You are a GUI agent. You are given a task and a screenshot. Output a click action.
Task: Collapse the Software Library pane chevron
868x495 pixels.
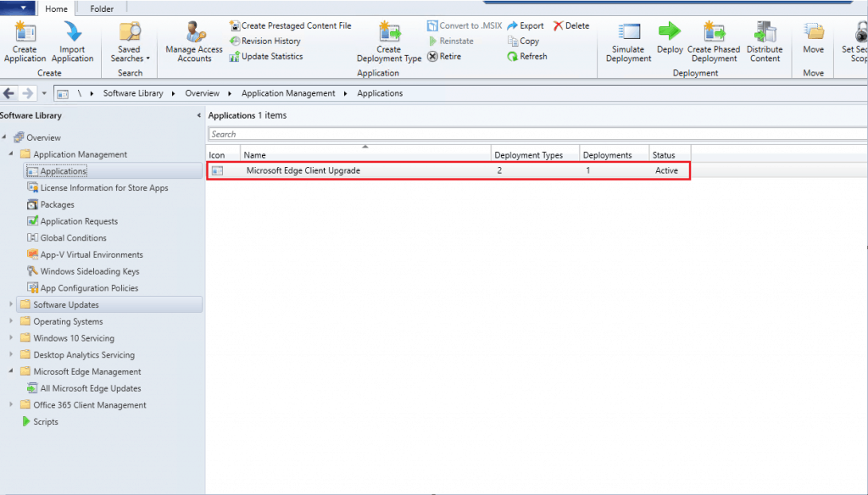pyautogui.click(x=198, y=116)
